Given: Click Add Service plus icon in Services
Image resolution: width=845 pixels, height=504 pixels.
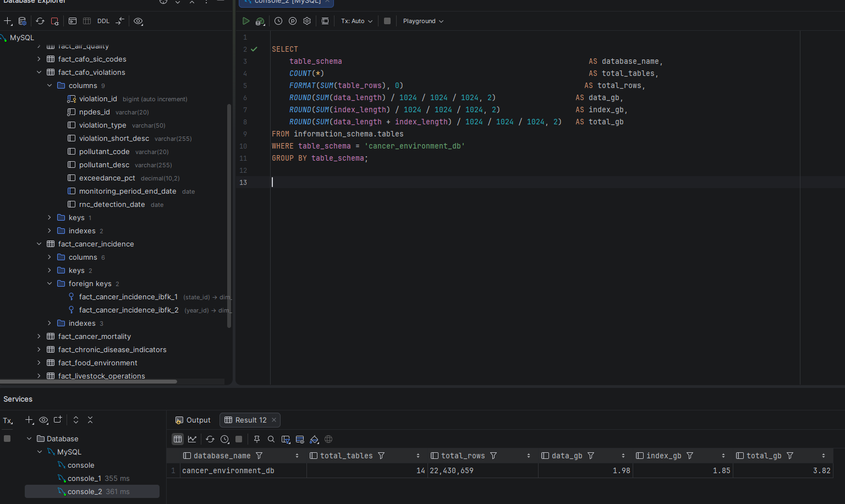Looking at the screenshot, I should pyautogui.click(x=29, y=420).
